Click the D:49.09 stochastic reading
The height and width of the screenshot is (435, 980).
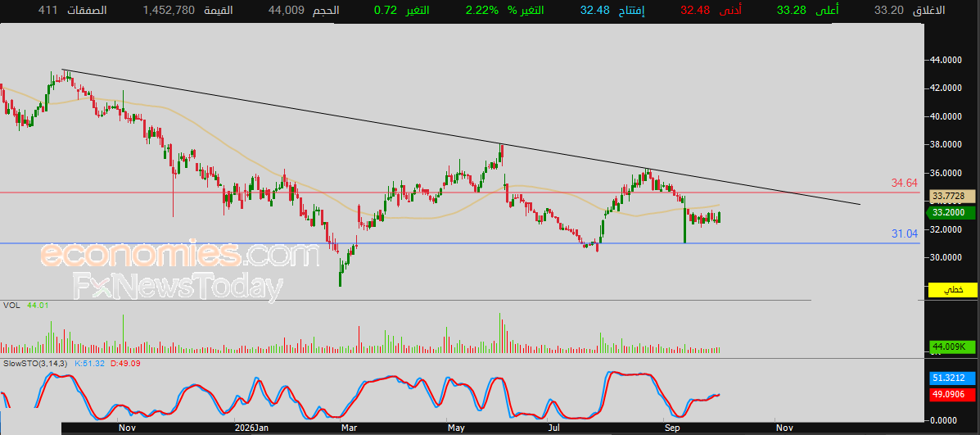124,362
